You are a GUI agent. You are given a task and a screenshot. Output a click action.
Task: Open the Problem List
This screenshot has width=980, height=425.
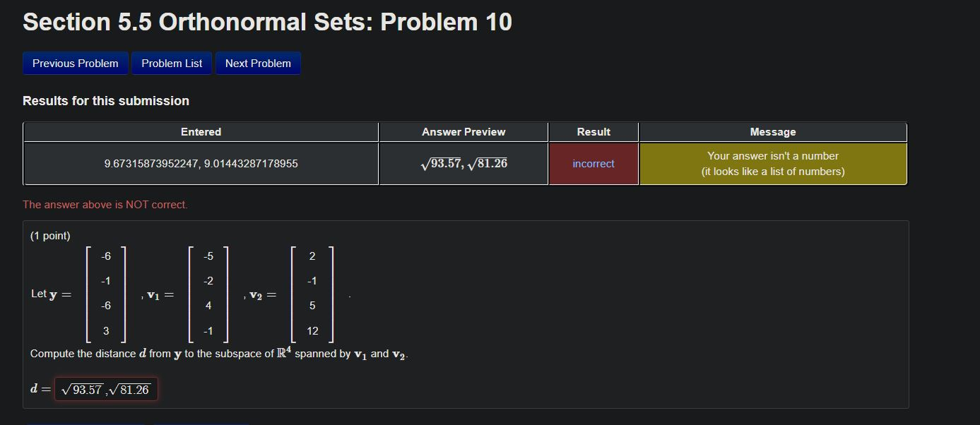point(171,63)
